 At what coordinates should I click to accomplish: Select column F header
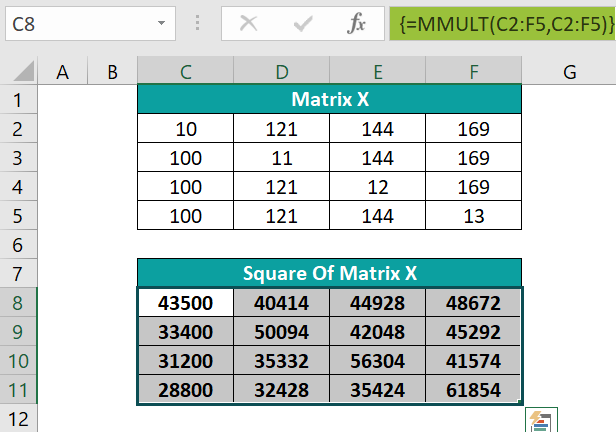(474, 72)
